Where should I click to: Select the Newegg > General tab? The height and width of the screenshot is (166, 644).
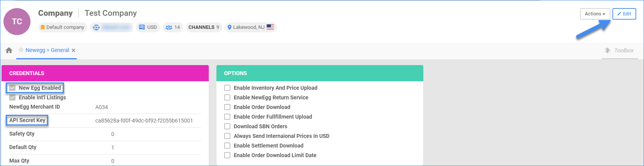pyautogui.click(x=47, y=50)
